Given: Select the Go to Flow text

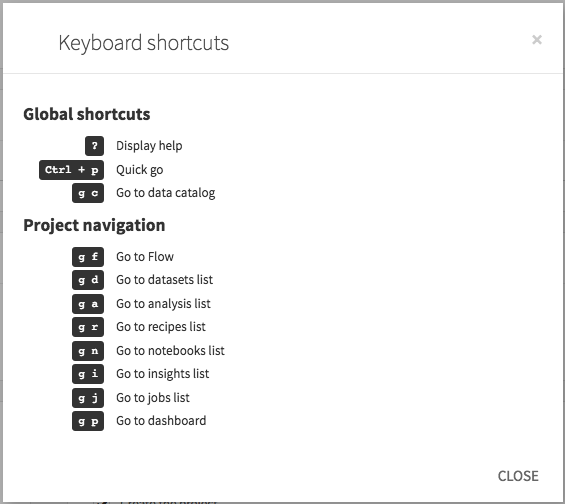Looking at the screenshot, I should [x=145, y=257].
